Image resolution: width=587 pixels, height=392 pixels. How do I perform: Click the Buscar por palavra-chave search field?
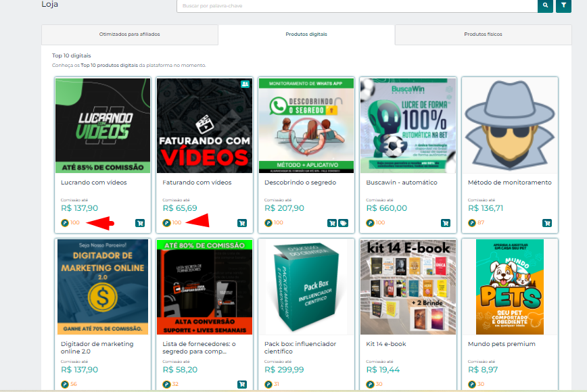click(x=357, y=6)
